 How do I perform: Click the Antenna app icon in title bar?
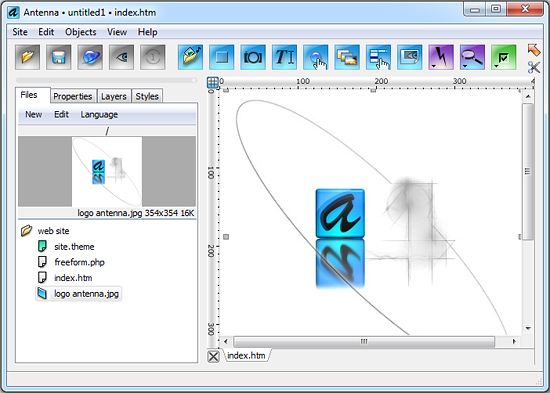13,12
